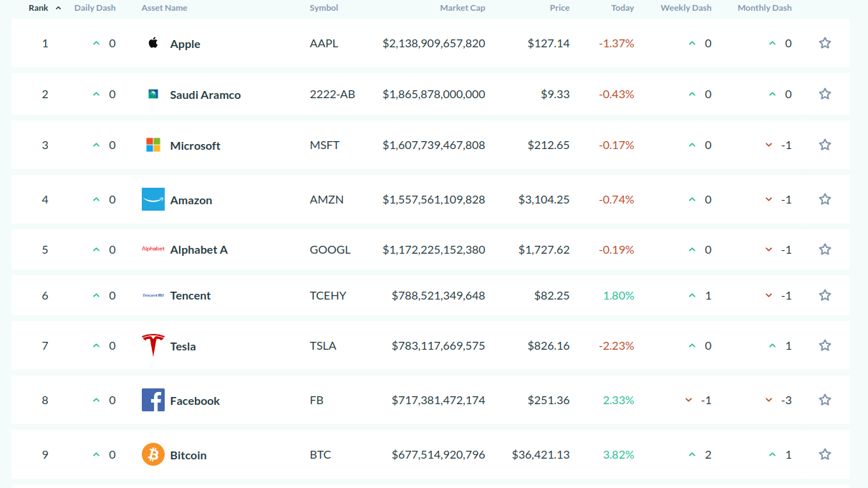This screenshot has height=488, width=868.
Task: Click the Amazon logo icon
Action: (153, 199)
